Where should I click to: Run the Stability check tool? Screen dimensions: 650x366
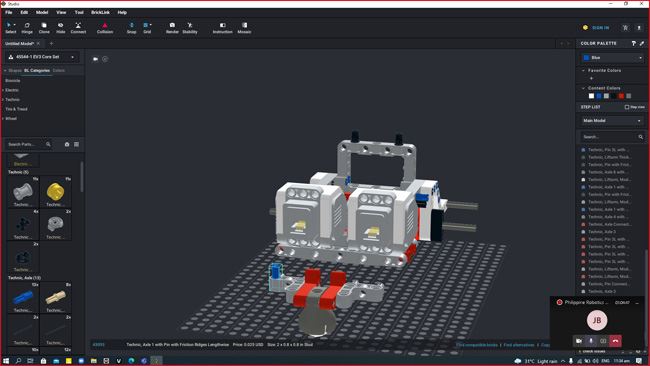pos(190,28)
